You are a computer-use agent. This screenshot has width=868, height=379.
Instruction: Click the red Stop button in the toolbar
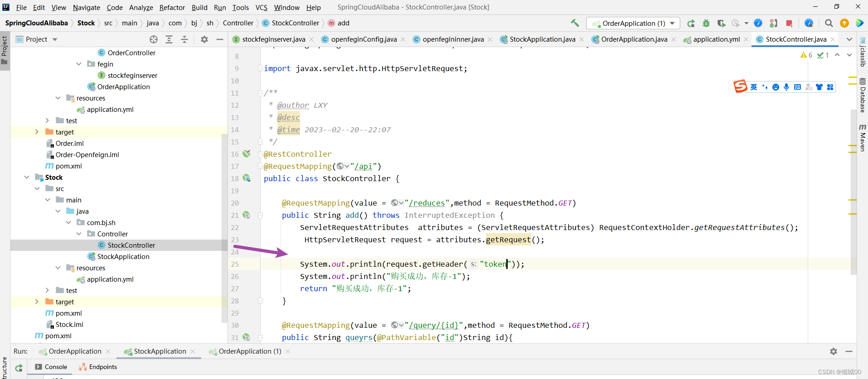pos(789,23)
